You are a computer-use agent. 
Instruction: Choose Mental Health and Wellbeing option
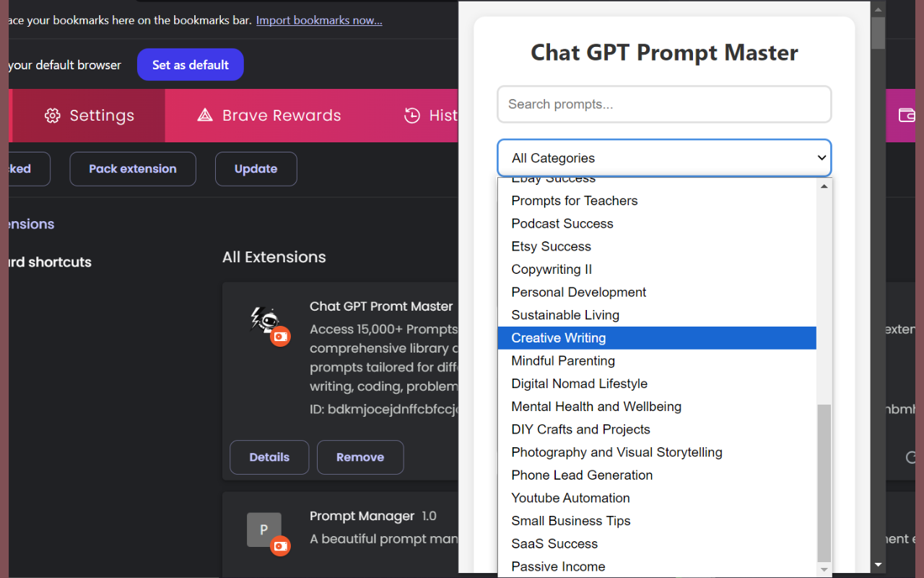point(657,407)
